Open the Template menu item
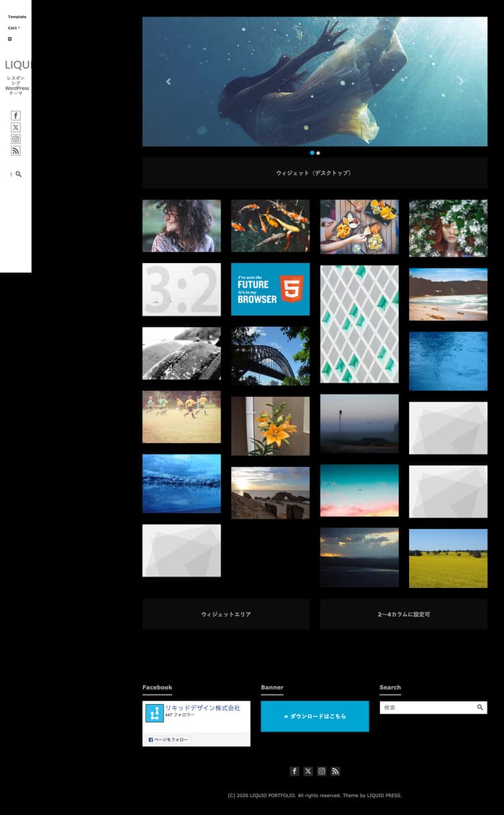 click(x=17, y=17)
